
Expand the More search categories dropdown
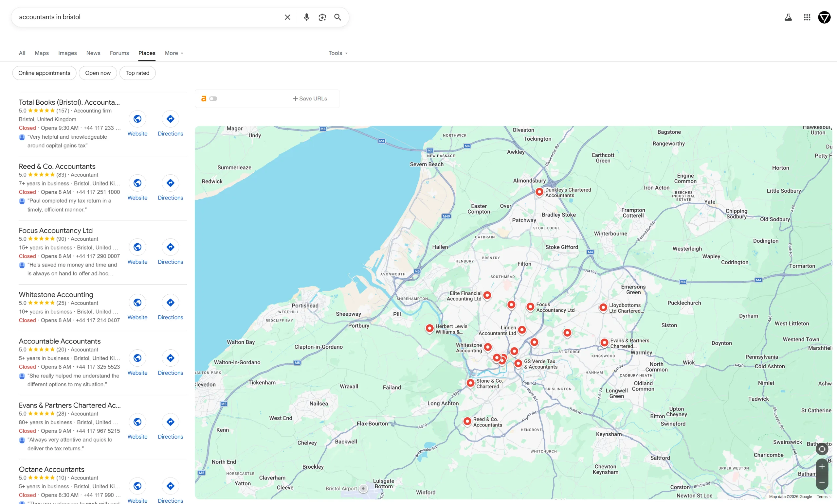coord(174,53)
